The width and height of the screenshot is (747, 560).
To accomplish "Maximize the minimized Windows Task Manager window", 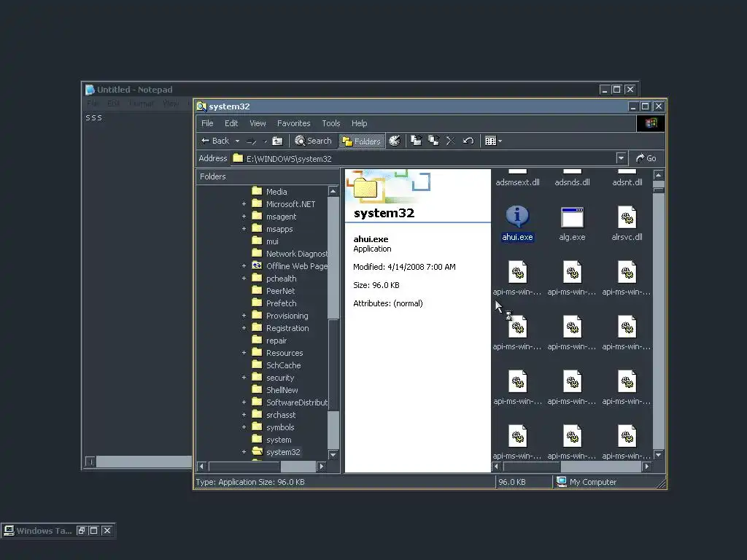I will (x=94, y=531).
